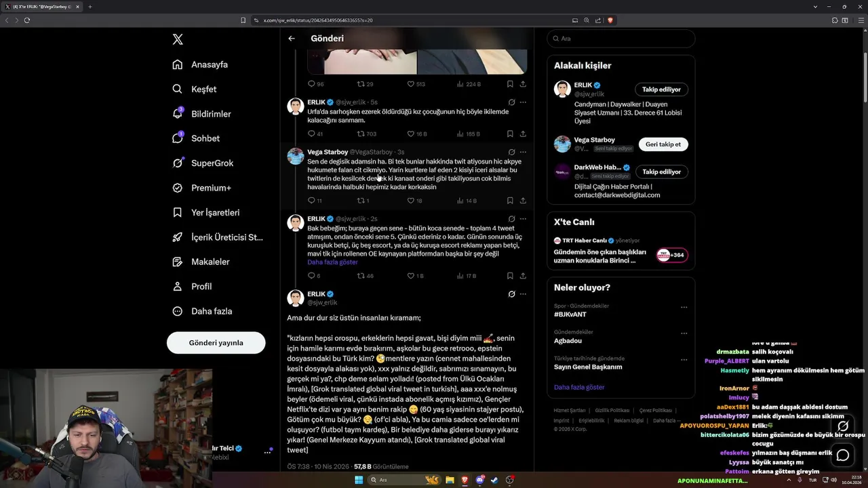Viewport: 868px width, 488px height.
Task: Click the Gönderi yayınla button
Action: pos(216,342)
